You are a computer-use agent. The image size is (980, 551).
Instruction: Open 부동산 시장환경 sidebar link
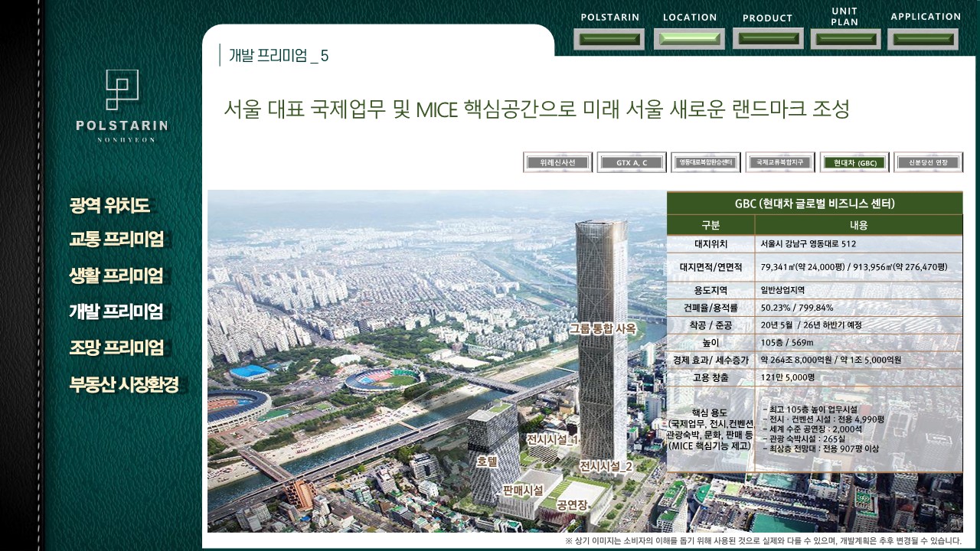click(x=124, y=384)
